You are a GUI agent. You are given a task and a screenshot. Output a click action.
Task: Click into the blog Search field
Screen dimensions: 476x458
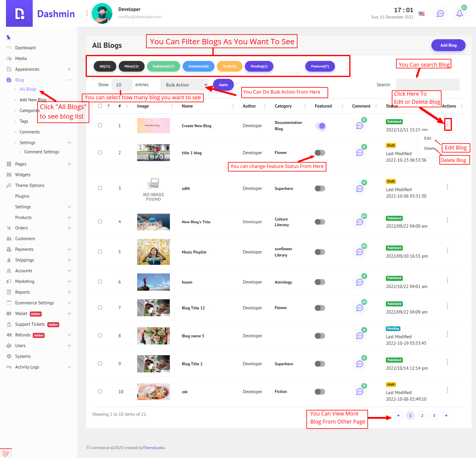(x=427, y=85)
